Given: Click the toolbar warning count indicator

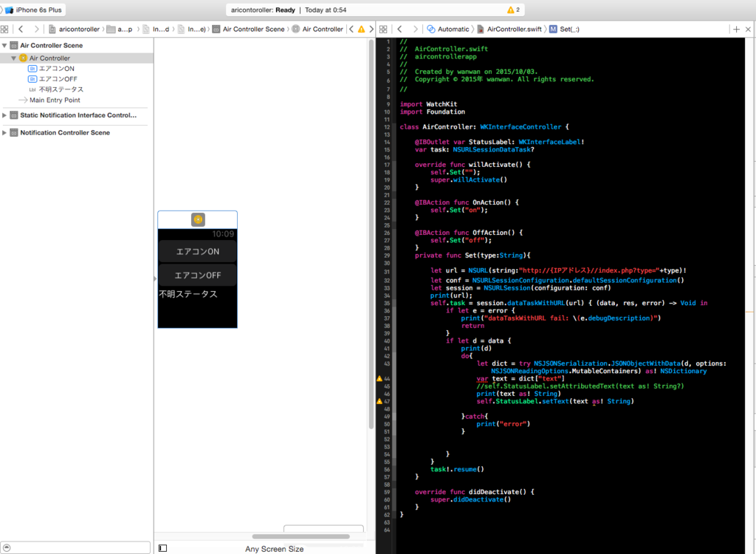Looking at the screenshot, I should point(514,10).
